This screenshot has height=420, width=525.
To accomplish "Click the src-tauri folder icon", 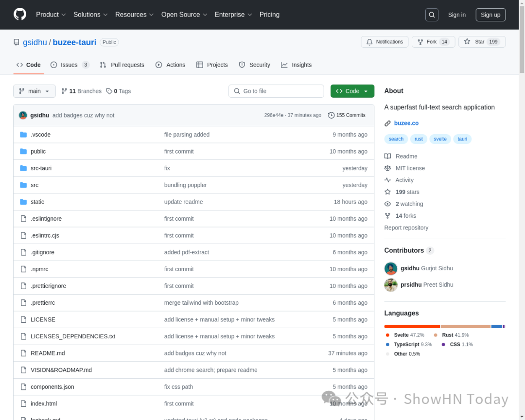I will (x=23, y=168).
